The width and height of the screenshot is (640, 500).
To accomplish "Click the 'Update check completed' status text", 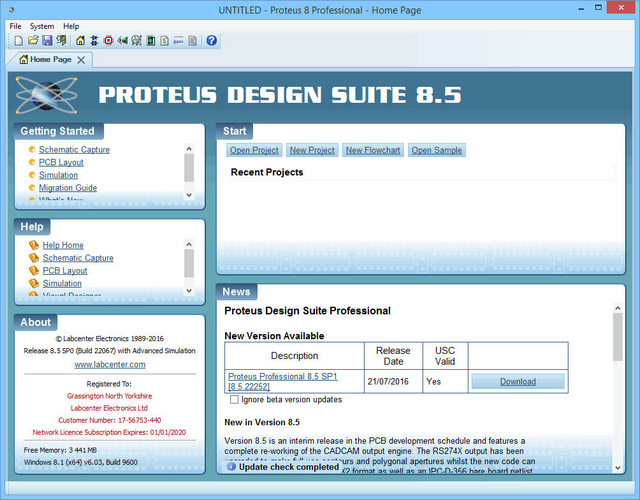I will (289, 467).
